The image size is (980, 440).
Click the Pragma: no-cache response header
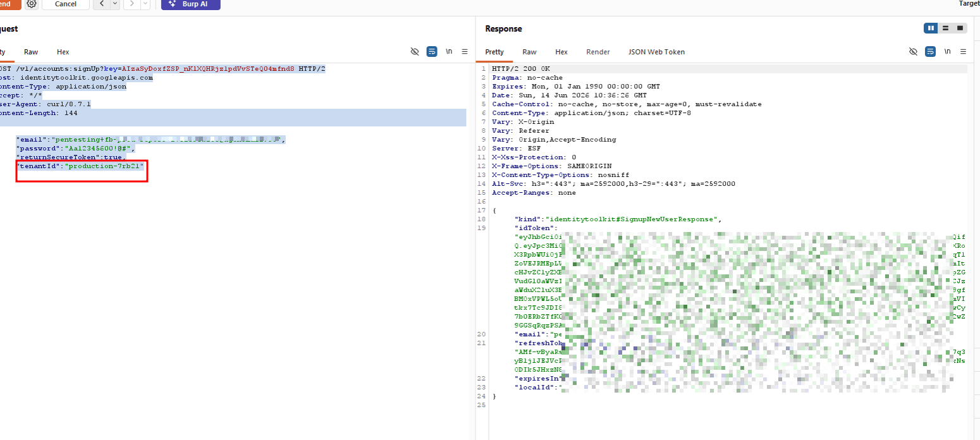[527, 77]
